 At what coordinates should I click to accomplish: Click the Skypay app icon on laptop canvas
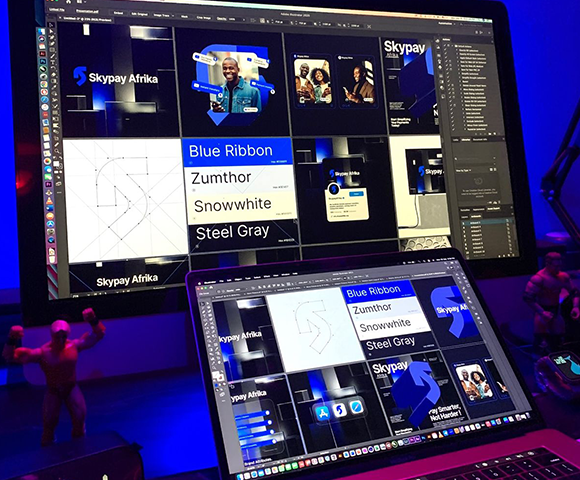339,410
